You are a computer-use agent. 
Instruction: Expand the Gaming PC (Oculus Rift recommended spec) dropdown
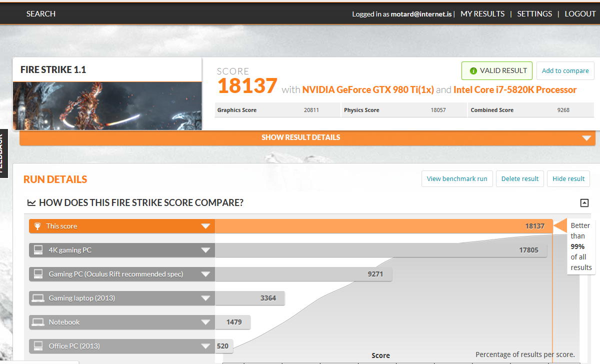[x=206, y=274]
